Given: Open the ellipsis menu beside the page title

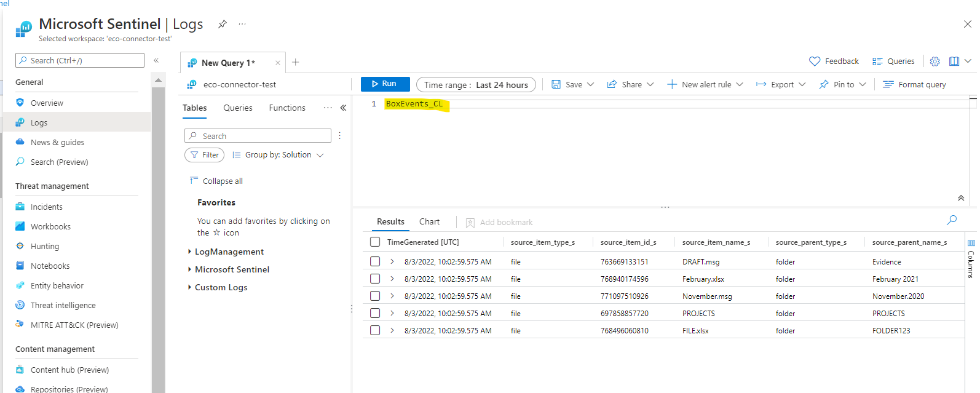Looking at the screenshot, I should coord(242,24).
